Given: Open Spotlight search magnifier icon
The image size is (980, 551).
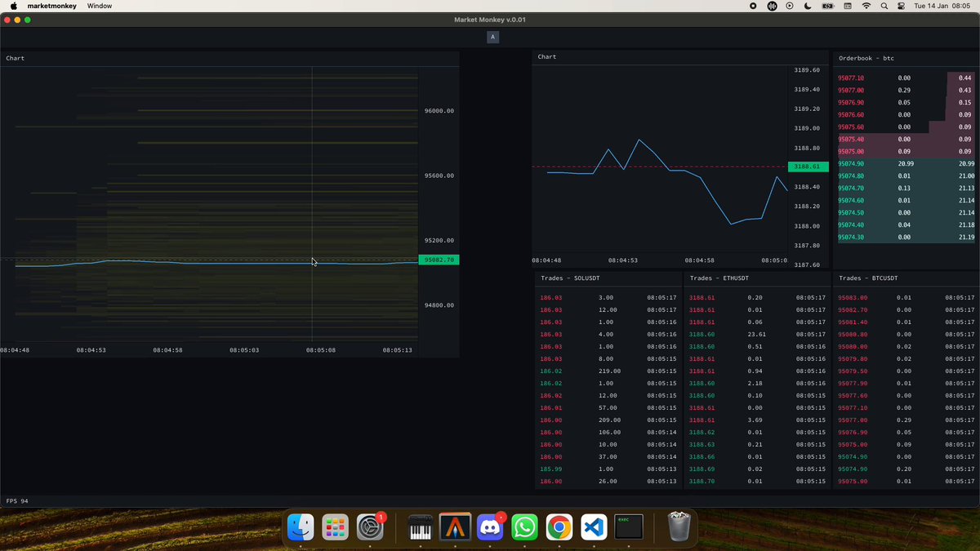Looking at the screenshot, I should click(x=884, y=6).
